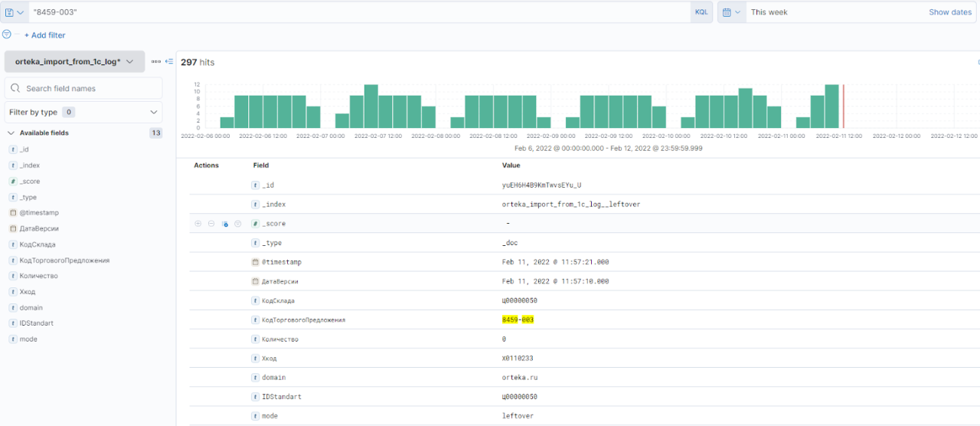The height and width of the screenshot is (426, 980).
Task: Click the type icon of the table's _id row
Action: (256, 185)
